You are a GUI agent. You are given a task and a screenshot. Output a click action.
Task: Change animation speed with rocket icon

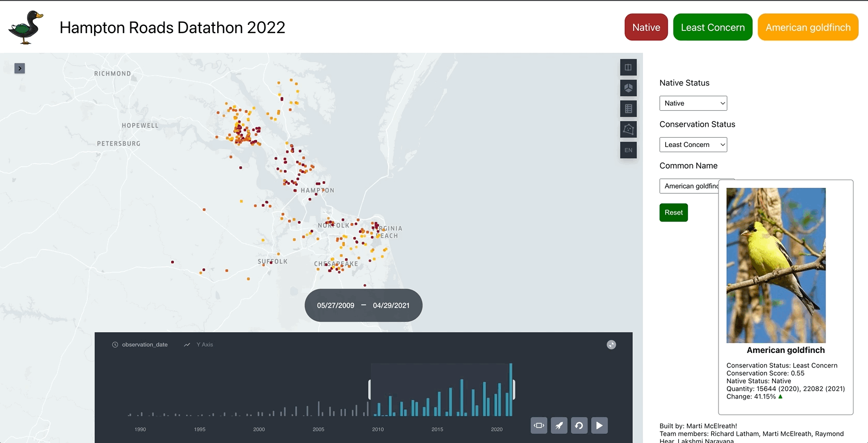[x=559, y=425]
